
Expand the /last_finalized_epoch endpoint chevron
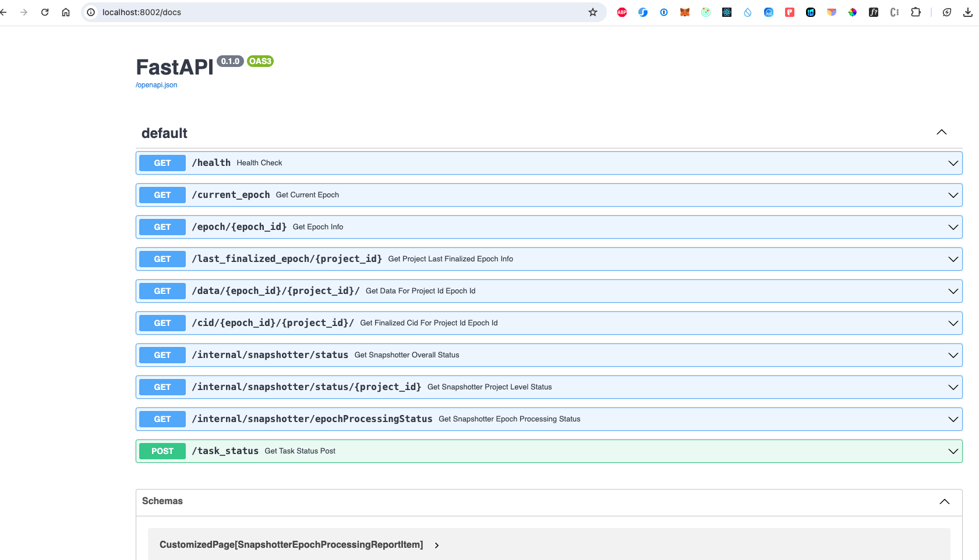pyautogui.click(x=953, y=259)
